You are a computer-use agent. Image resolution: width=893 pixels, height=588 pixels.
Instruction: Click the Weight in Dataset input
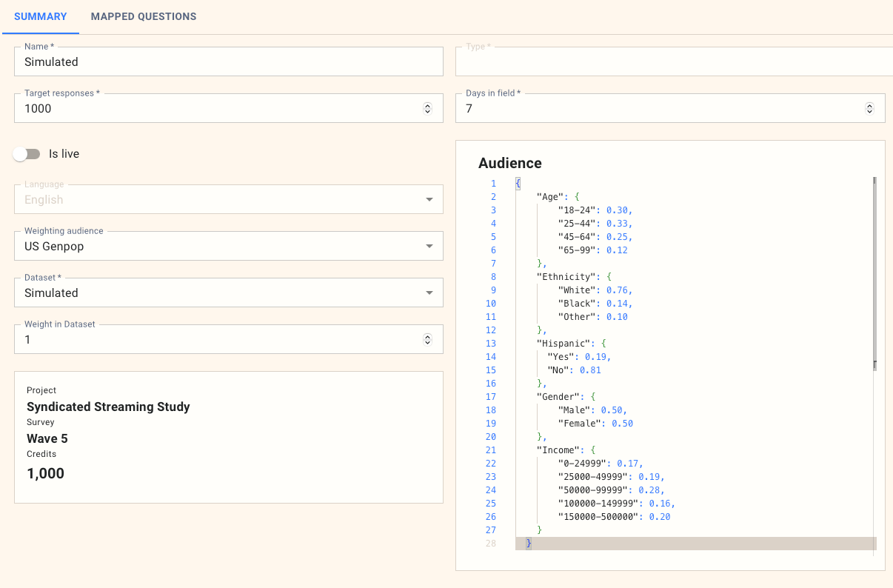215,340
